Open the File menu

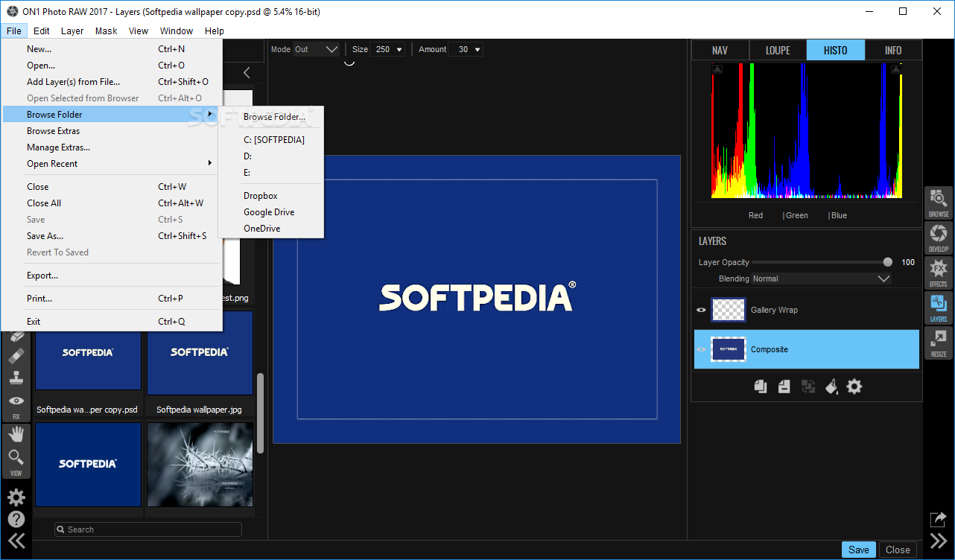coord(14,31)
